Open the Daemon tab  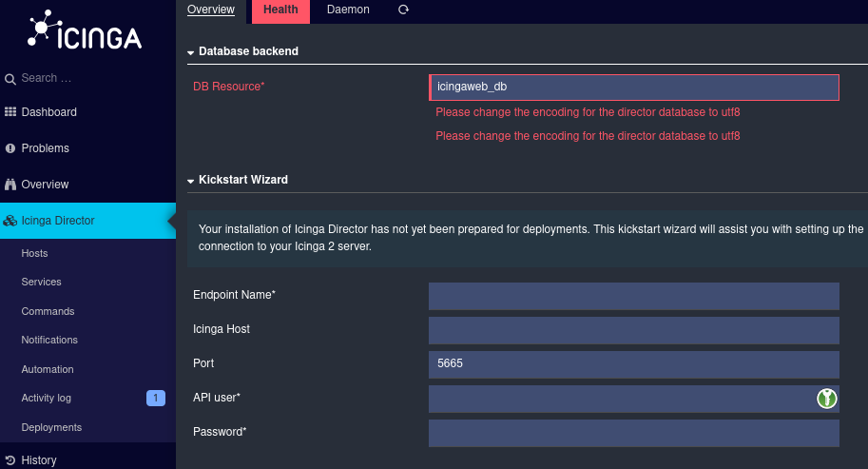[x=348, y=10]
